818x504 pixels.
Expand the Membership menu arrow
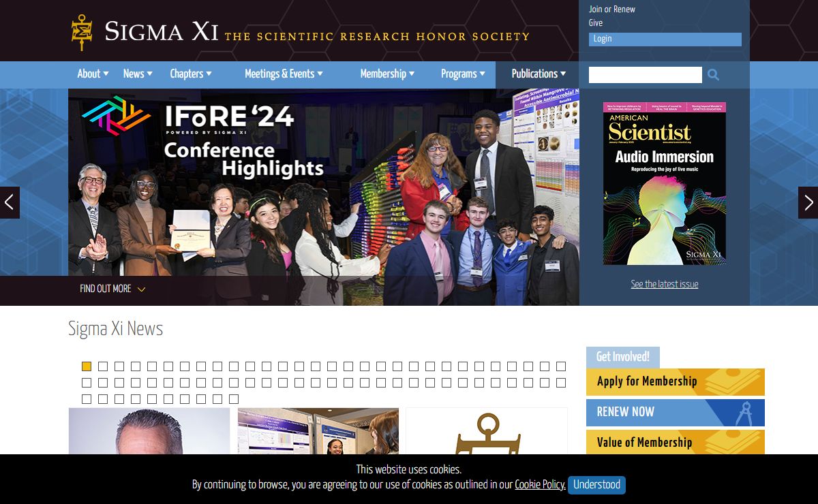(x=411, y=74)
